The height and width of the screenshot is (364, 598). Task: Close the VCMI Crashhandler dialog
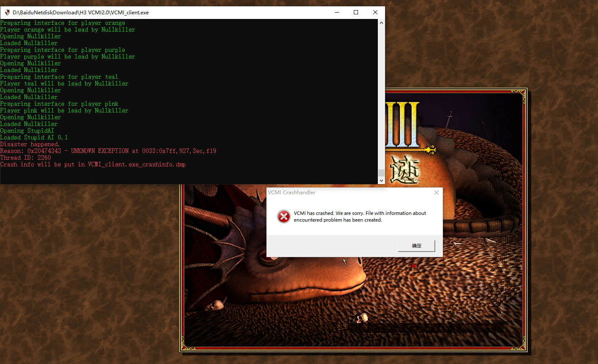click(436, 193)
